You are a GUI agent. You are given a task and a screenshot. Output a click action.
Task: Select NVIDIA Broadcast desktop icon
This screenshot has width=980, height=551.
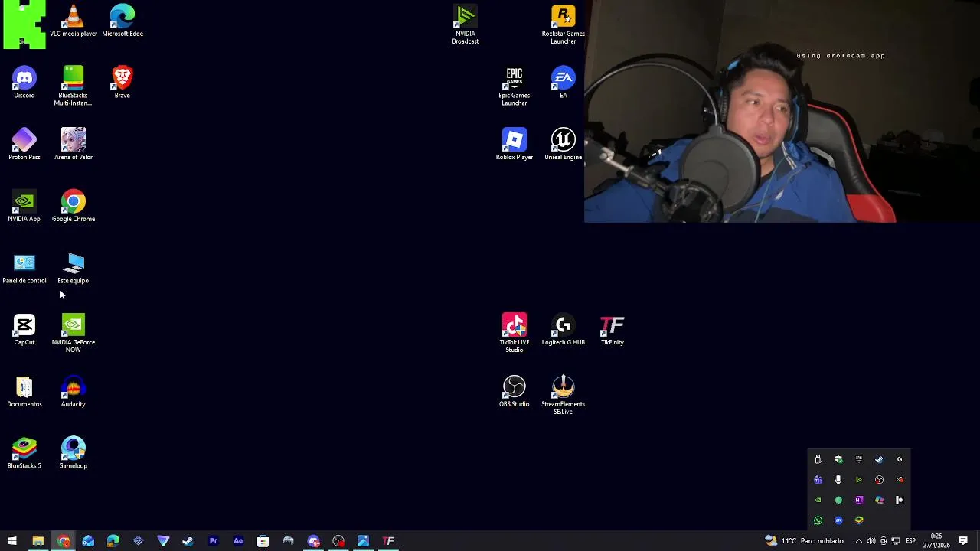click(x=465, y=24)
